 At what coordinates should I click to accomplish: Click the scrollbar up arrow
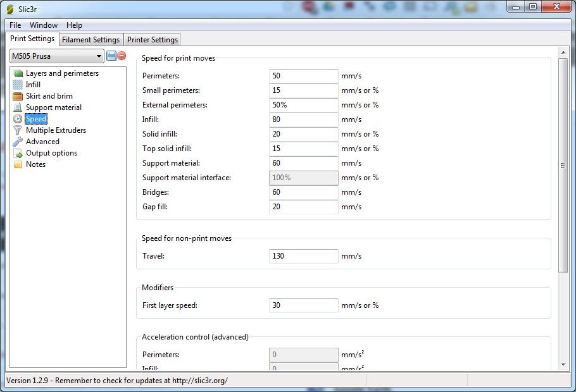(563, 52)
